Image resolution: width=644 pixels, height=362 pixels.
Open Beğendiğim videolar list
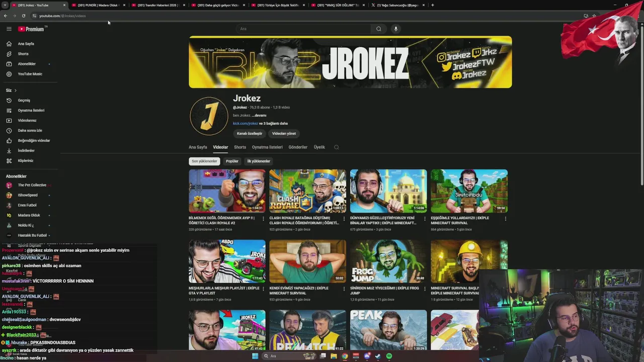34,140
